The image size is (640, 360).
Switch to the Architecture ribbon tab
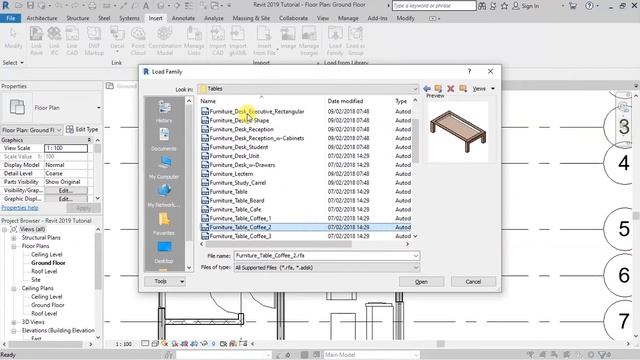point(42,18)
